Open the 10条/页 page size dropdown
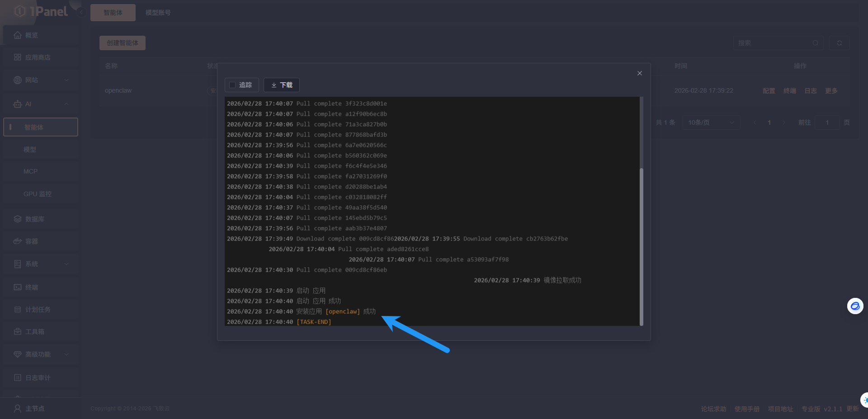Screen dimensions: 868x419 711,122
